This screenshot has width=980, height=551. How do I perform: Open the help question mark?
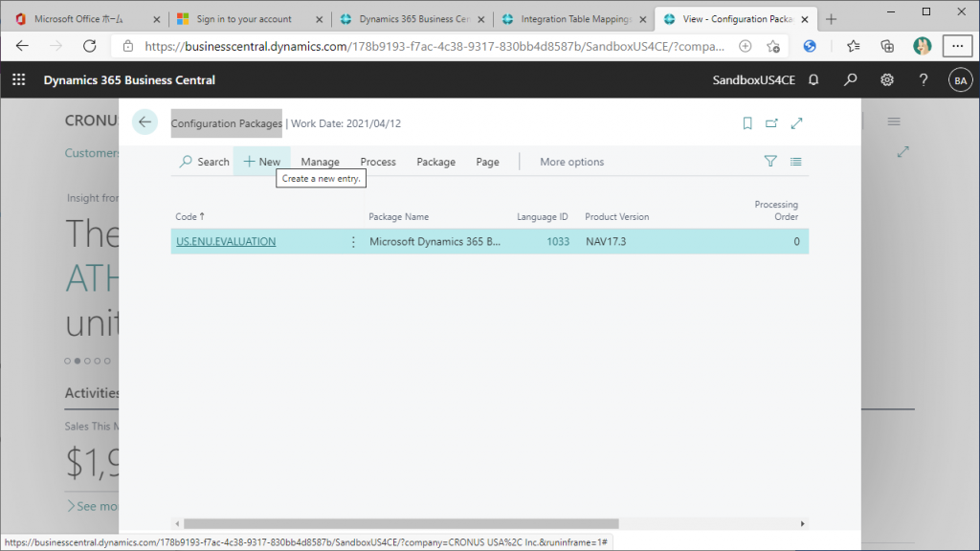(924, 80)
